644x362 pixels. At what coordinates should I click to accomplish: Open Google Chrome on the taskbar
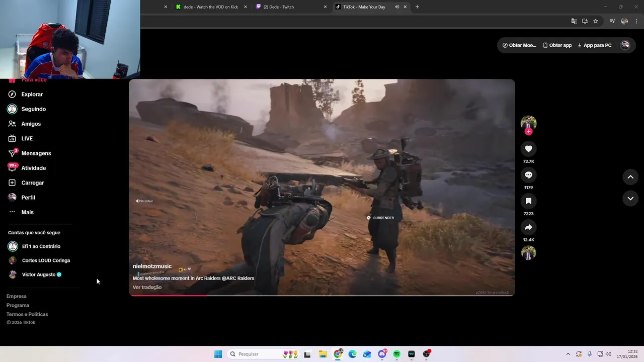coord(338,354)
